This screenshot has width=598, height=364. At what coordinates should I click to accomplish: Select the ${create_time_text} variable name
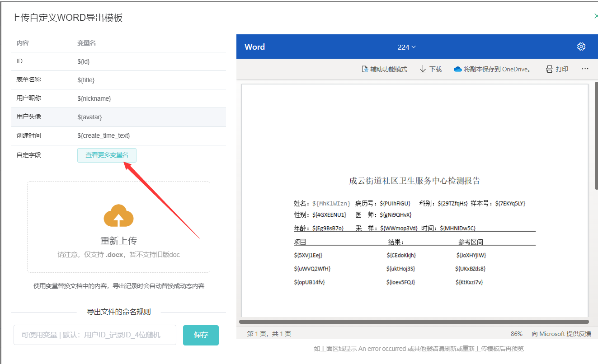coord(104,135)
